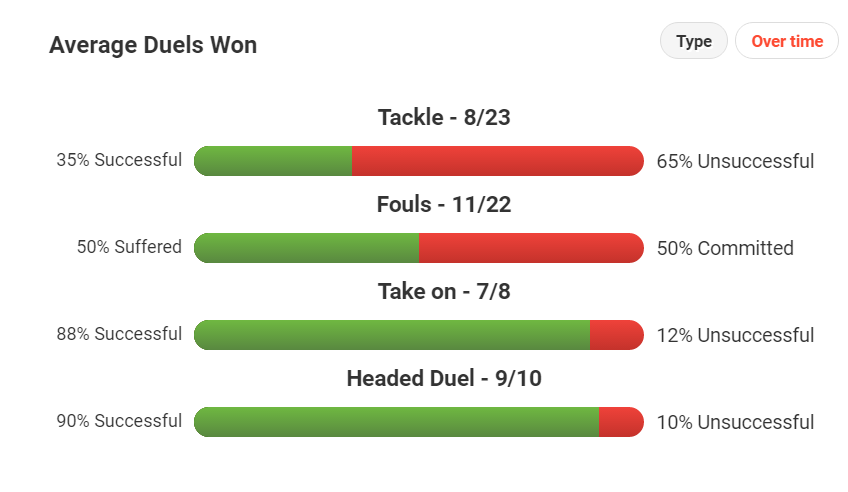The height and width of the screenshot is (492, 848).
Task: Click the 65% Unsuccessful tackle label
Action: (x=735, y=161)
